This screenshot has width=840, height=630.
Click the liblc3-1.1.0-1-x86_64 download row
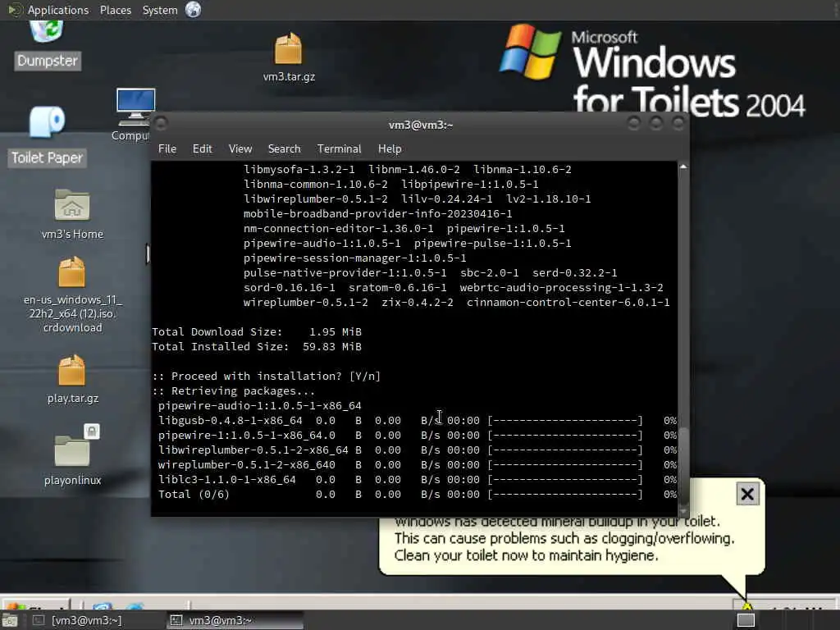(417, 479)
